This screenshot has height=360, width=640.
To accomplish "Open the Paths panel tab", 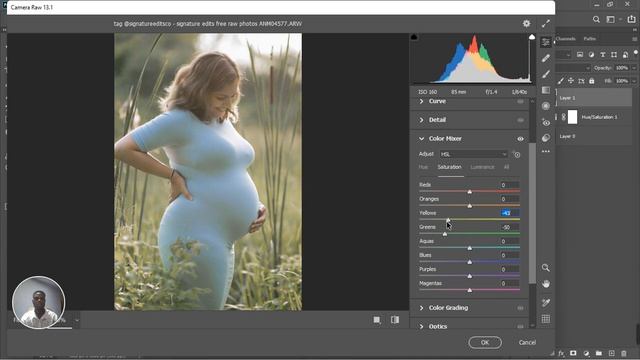I will click(x=589, y=39).
